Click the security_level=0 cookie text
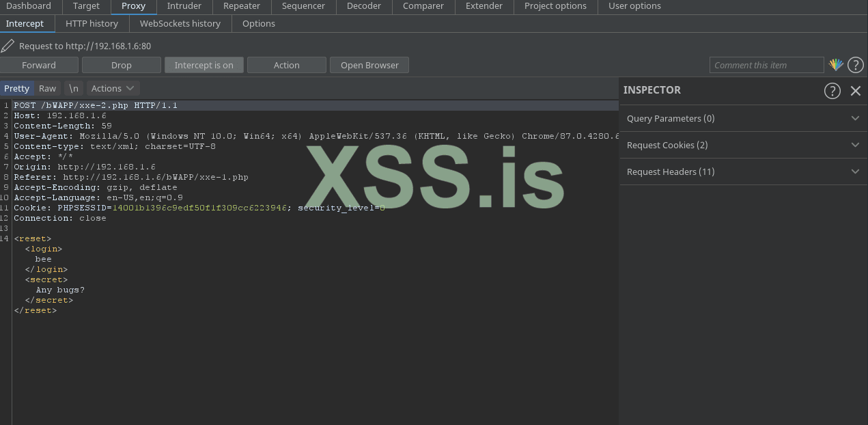Screen dimensions: 868x425 coord(341,208)
